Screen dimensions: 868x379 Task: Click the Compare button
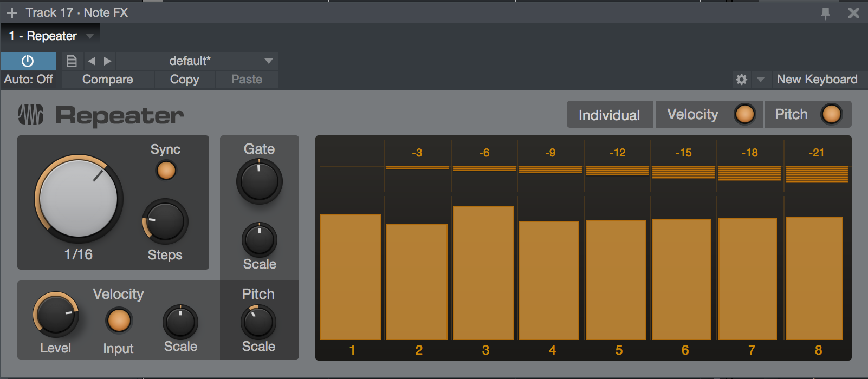(x=108, y=80)
